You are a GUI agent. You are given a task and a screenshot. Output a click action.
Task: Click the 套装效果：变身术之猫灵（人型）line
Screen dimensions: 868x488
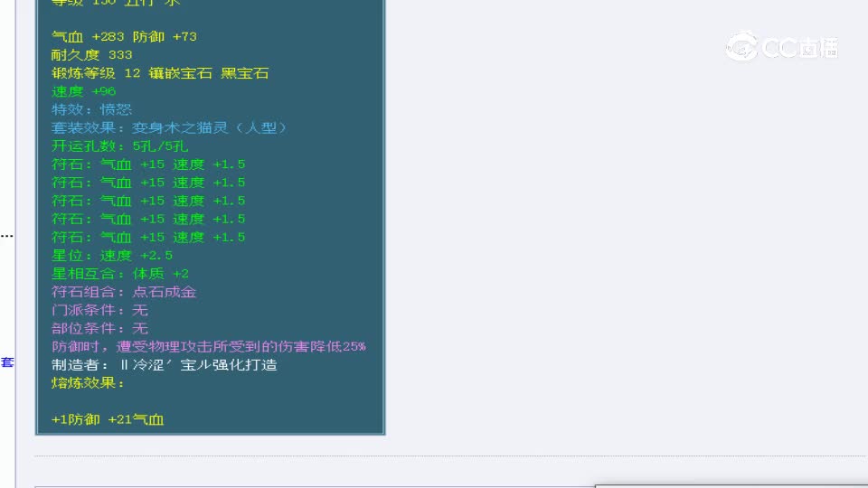(x=169, y=127)
